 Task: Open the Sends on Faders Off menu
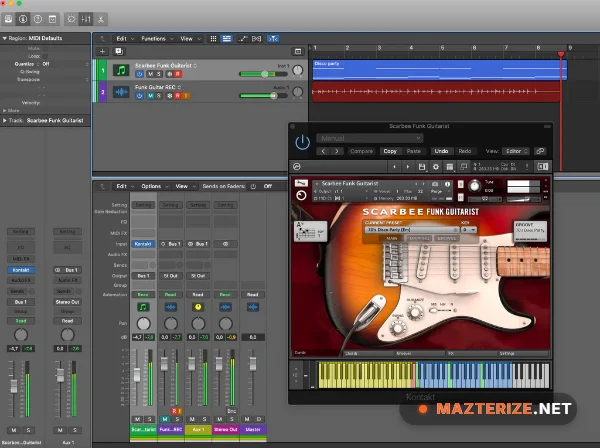pyautogui.click(x=268, y=186)
